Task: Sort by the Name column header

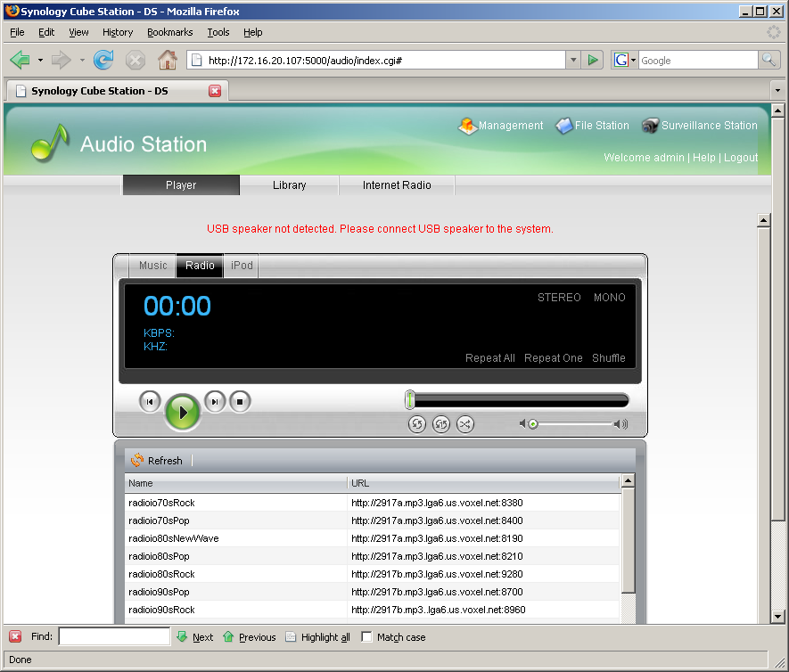Action: tap(235, 483)
